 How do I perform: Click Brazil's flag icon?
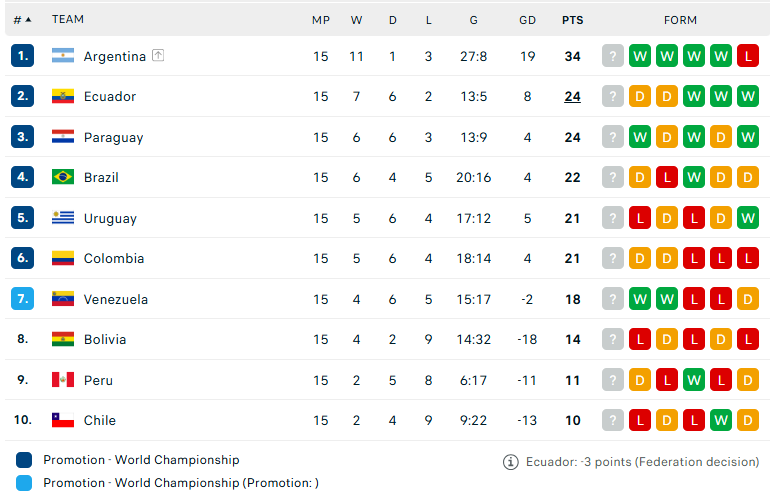click(x=63, y=177)
